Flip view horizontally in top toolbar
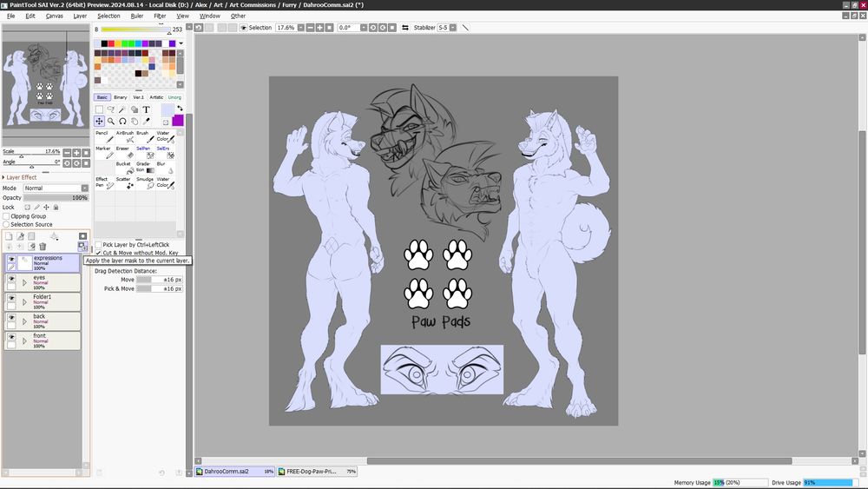The width and height of the screenshot is (868, 489). coord(405,27)
